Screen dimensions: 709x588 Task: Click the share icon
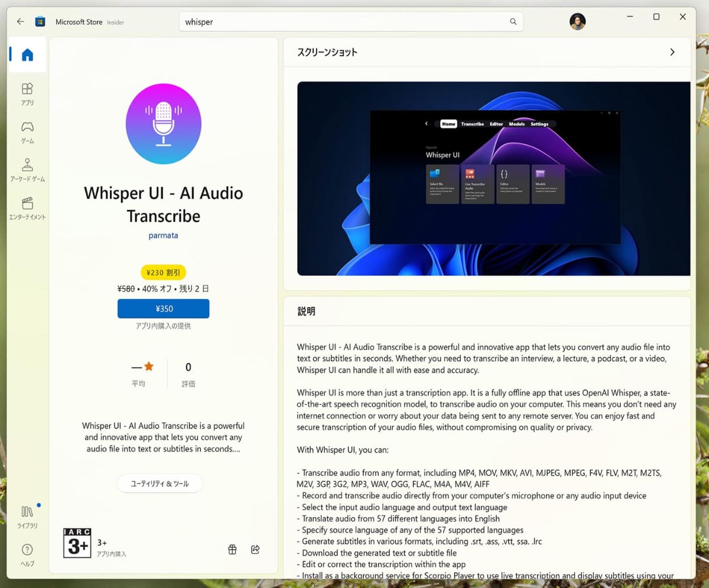255,550
